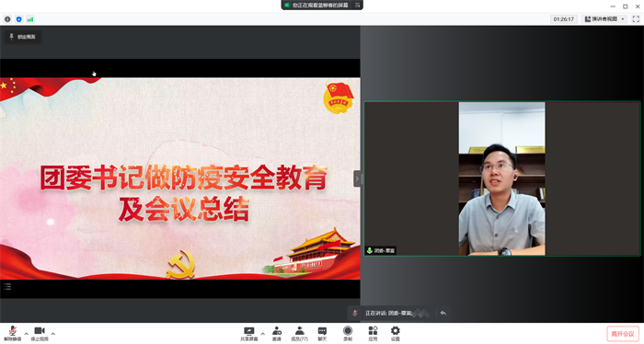
Task: Click the shared presentation slide
Action: tap(180, 178)
